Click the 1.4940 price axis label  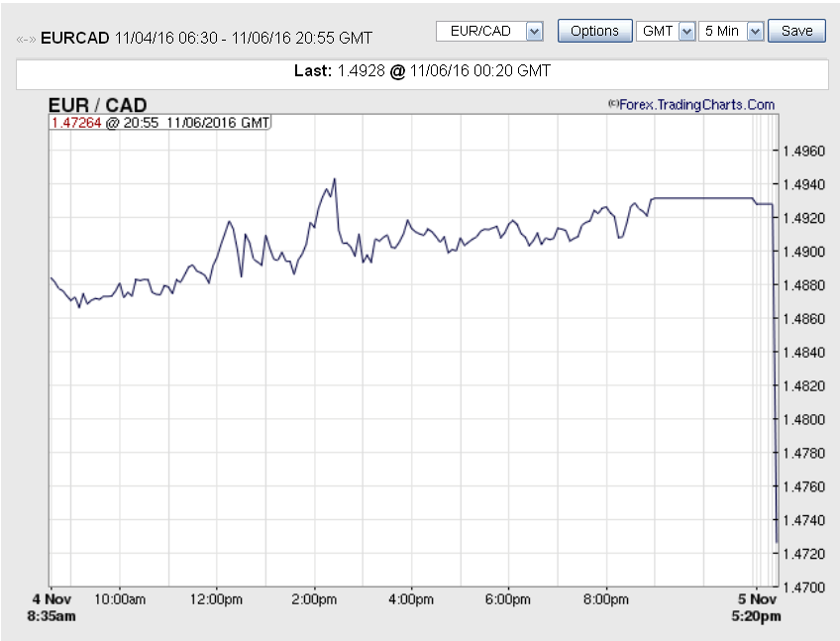coord(803,185)
